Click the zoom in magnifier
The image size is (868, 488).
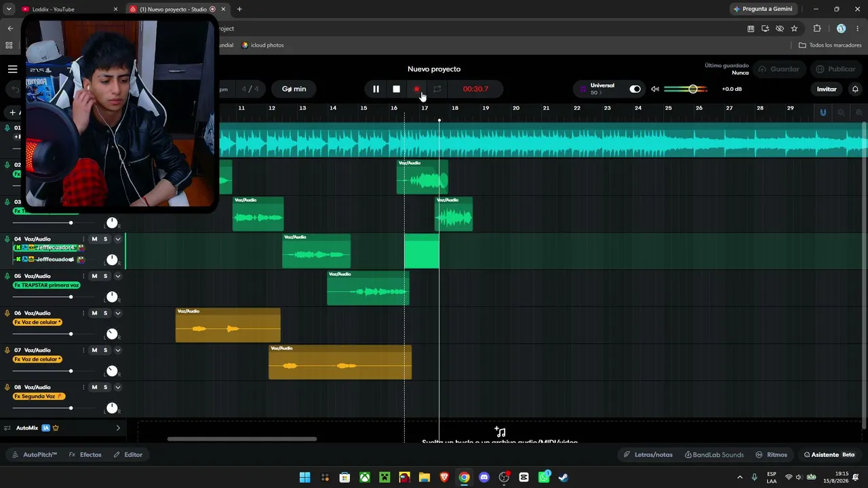coord(859,113)
